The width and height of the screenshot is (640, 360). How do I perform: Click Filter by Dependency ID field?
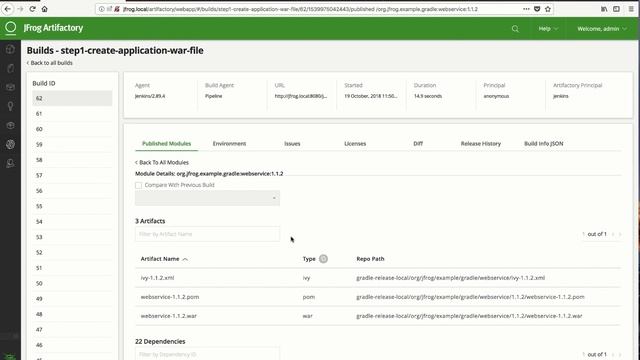coord(207,354)
